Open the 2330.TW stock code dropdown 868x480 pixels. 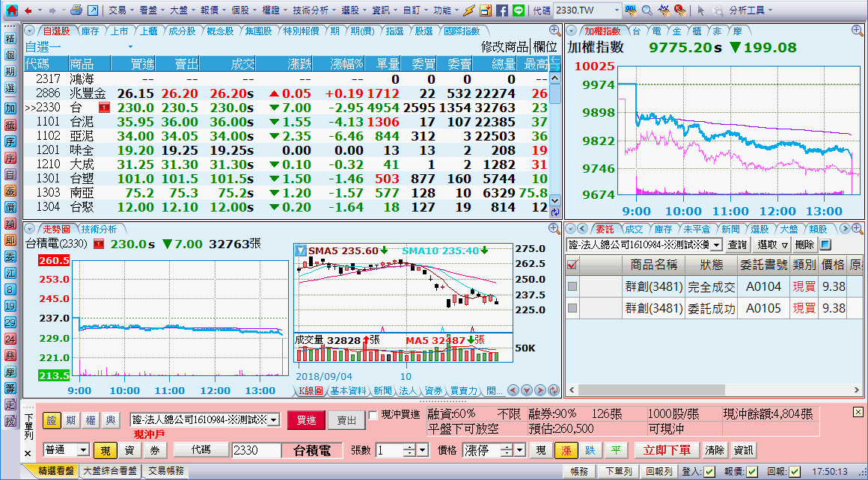(617, 10)
